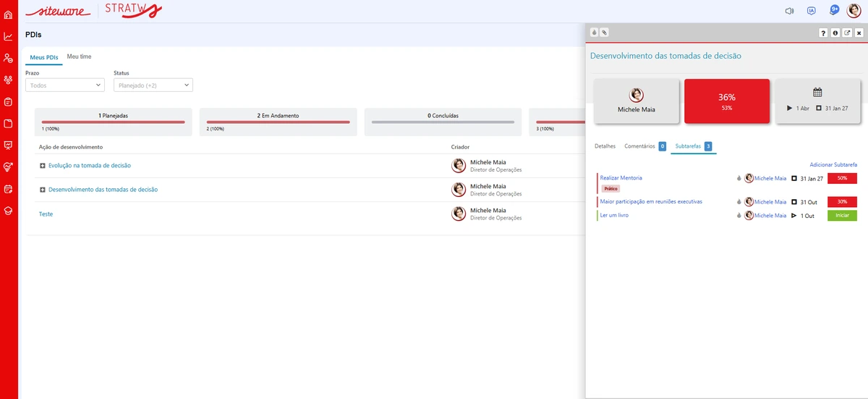868x399 pixels.
Task: Open panel in new window icon
Action: pos(847,33)
